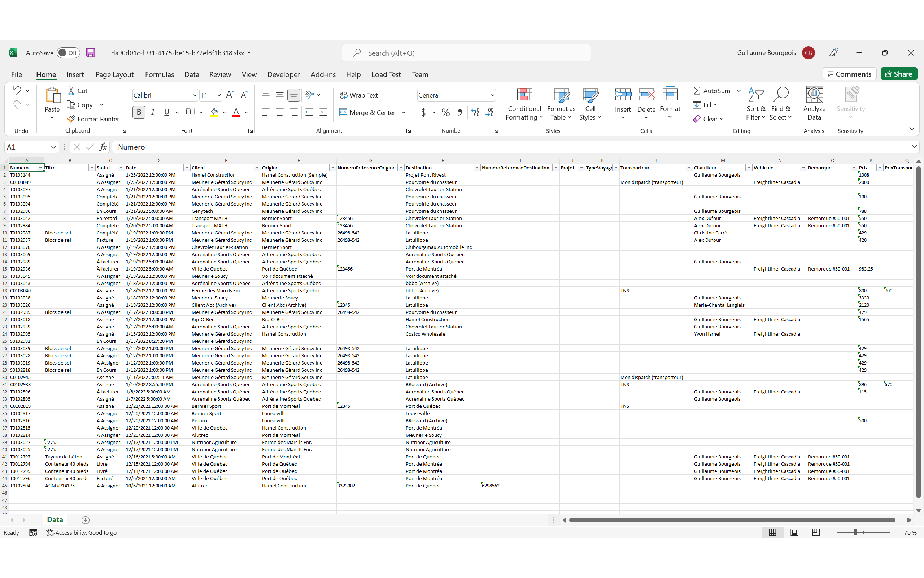The image size is (924, 578).
Task: Open Sort & Filter menu
Action: (x=756, y=104)
